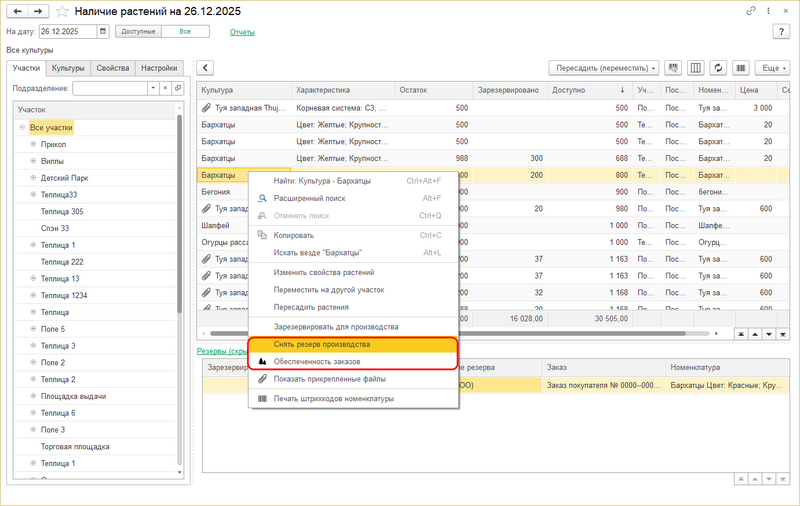Open the "Отчеты" link
This screenshot has width=800, height=506.
click(242, 32)
